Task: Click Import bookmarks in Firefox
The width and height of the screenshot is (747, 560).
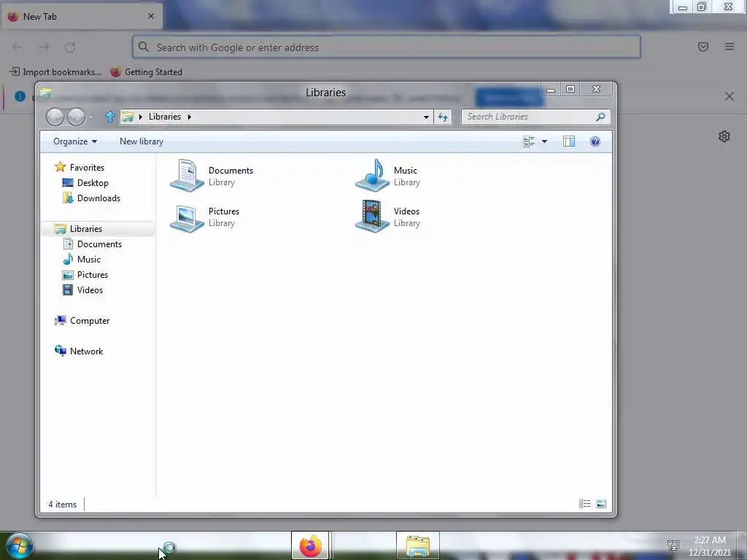Action: [55, 72]
